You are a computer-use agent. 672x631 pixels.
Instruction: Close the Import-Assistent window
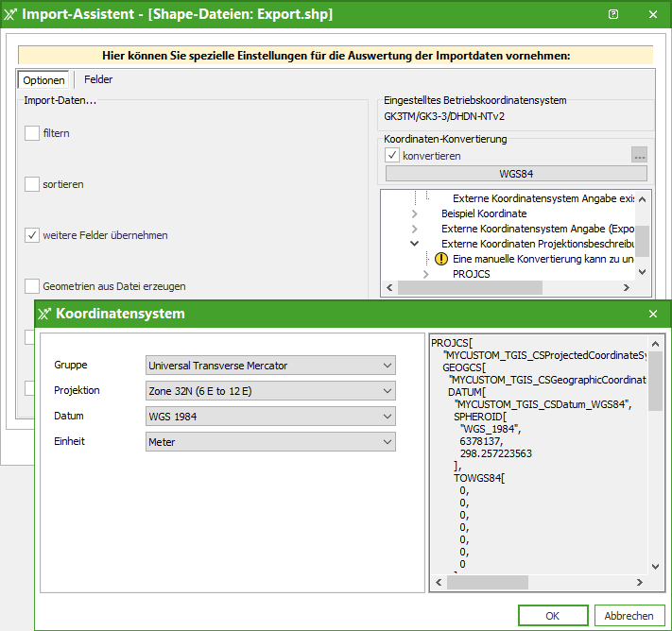[x=653, y=15]
